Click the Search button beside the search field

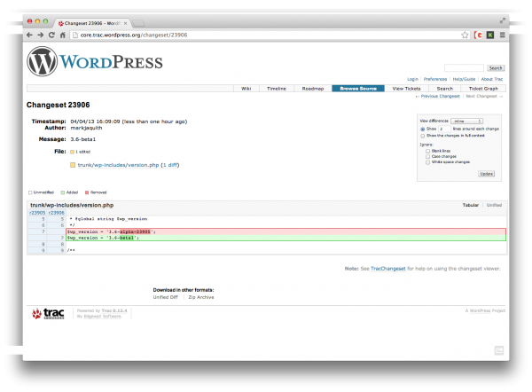click(x=496, y=68)
